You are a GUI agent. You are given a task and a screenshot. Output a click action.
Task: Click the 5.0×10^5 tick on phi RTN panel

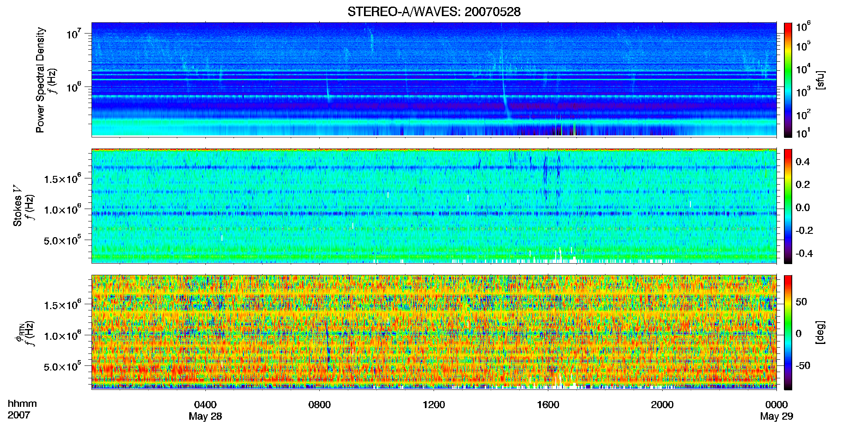(x=63, y=367)
